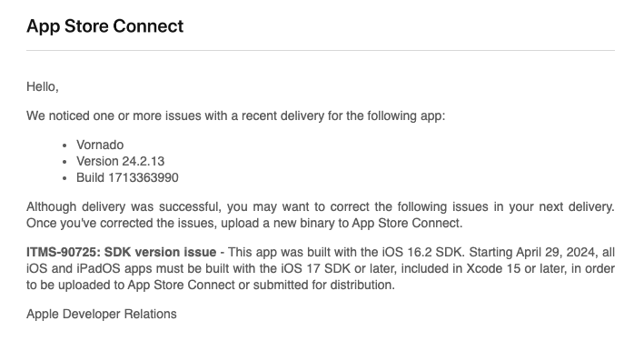The height and width of the screenshot is (351, 644).
Task: Click the 'submitted for distribution' text
Action: 323,285
